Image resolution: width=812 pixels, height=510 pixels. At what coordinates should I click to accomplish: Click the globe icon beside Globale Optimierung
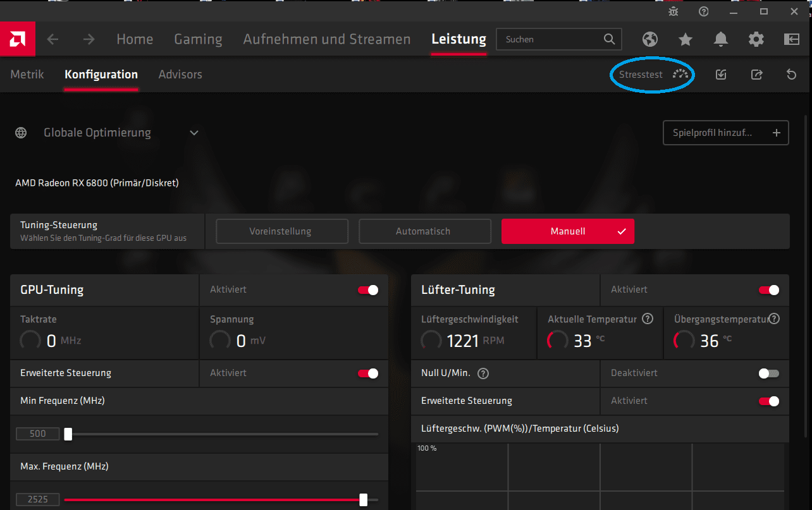[21, 133]
